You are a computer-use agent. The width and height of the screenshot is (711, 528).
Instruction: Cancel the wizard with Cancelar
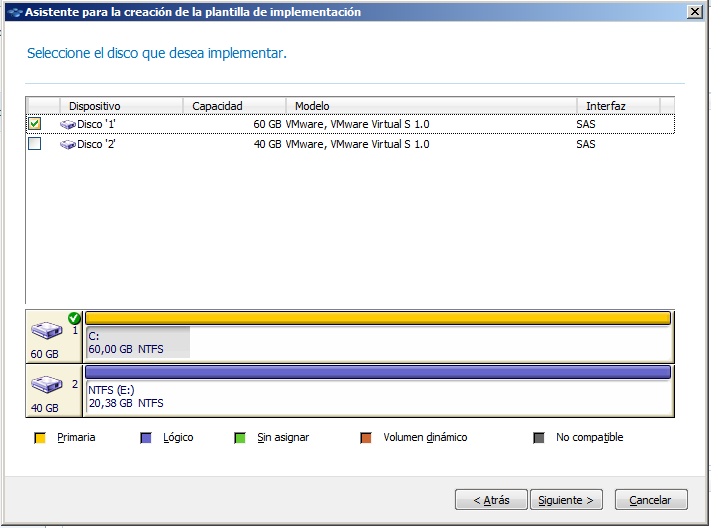click(x=651, y=500)
